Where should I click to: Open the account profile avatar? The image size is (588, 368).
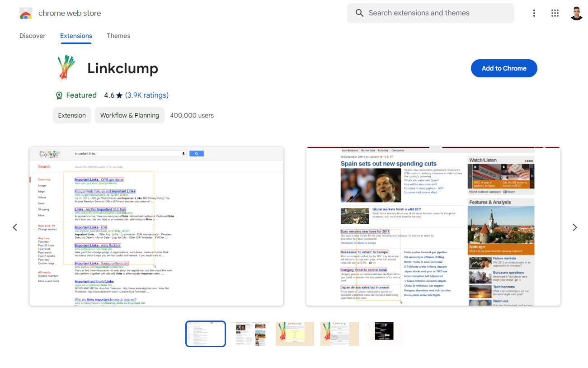[x=576, y=13]
